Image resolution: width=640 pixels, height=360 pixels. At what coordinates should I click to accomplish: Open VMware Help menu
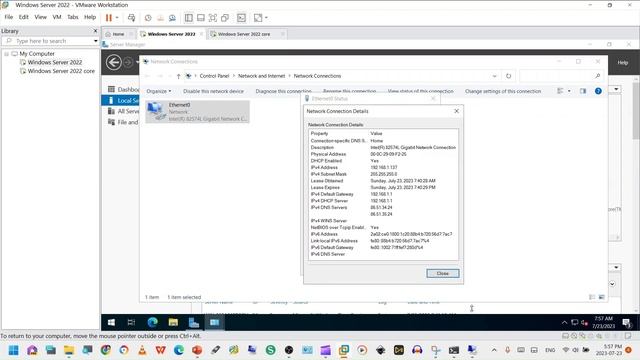[x=90, y=17]
